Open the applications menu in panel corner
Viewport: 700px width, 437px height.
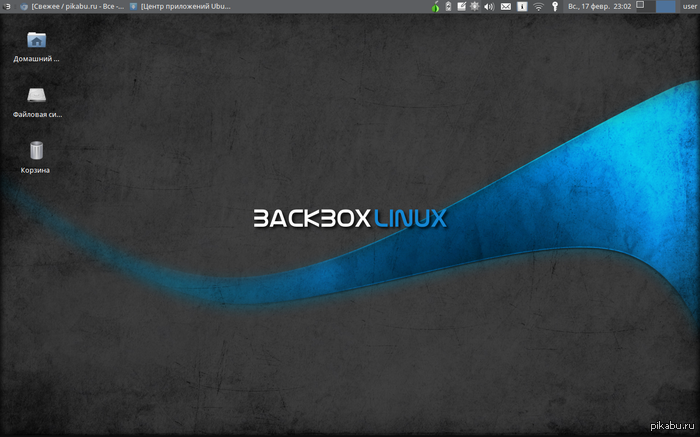(x=8, y=6)
